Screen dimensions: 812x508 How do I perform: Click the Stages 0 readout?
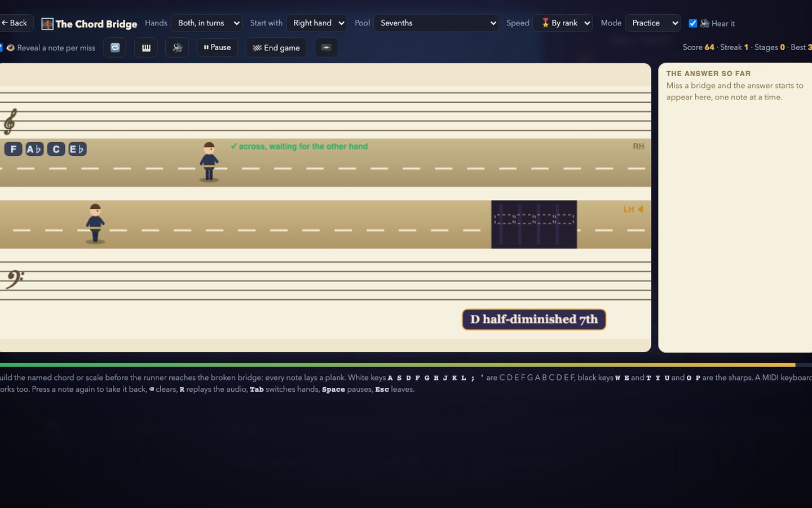point(770,47)
